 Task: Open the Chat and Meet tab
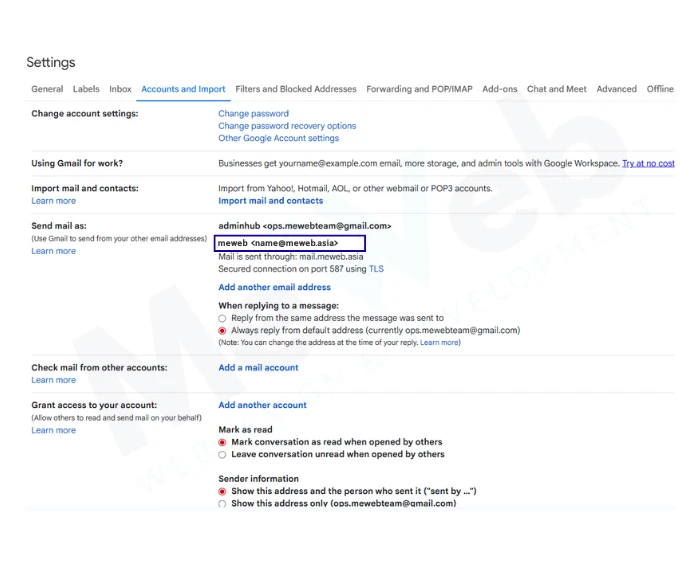[x=556, y=89]
